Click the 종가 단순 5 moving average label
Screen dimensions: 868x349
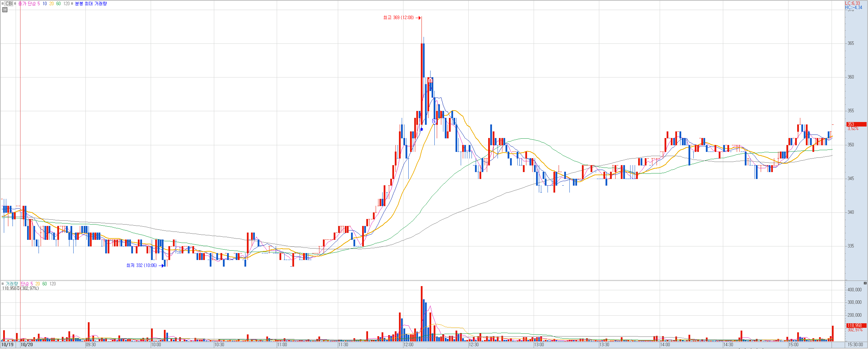click(29, 4)
